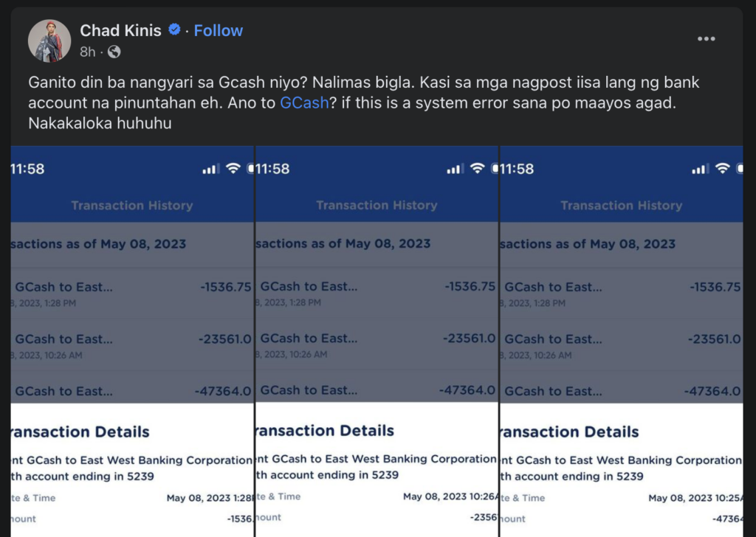Click the cellular signal icon in the middle screenshot
Viewport: 756px width, 537px height.
[454, 168]
